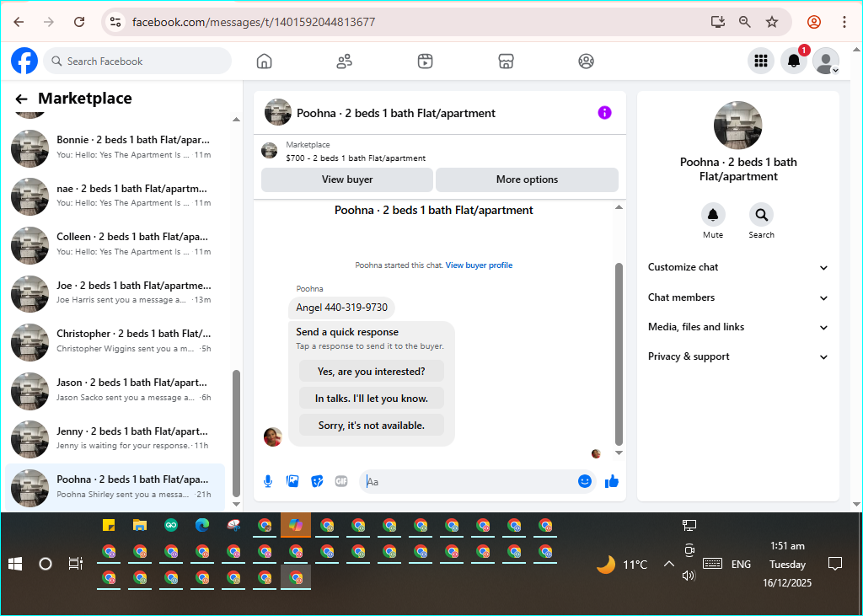Open the Marketplace listing thumbnail in header
The height and width of the screenshot is (616, 863).
(269, 150)
